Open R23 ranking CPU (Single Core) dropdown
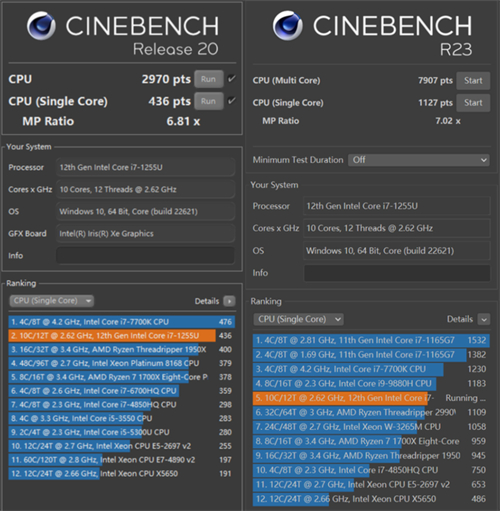Image resolution: width=500 pixels, height=511 pixels. (298, 319)
